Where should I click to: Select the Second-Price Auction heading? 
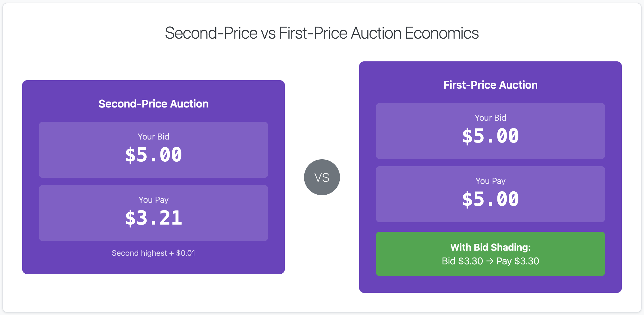click(153, 104)
